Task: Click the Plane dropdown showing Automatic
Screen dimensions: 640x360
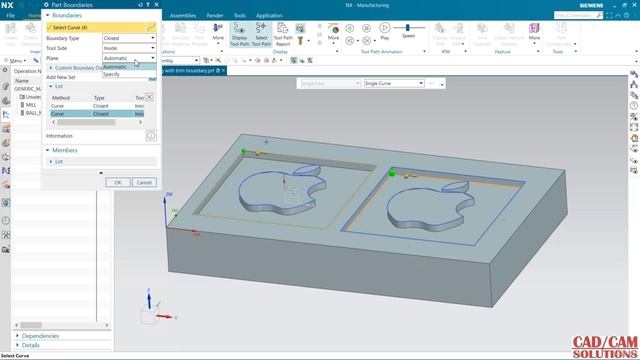Action: click(129, 58)
